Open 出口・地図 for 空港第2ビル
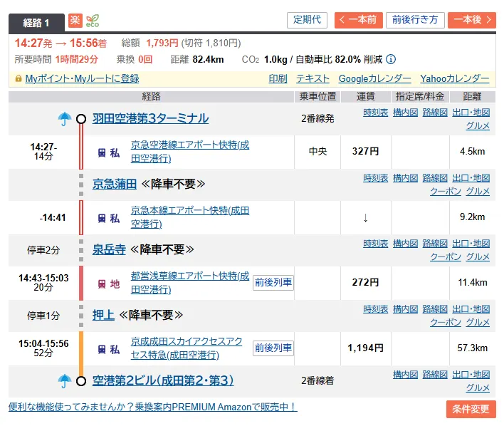Viewport: 504px width, 431px height. [471, 375]
